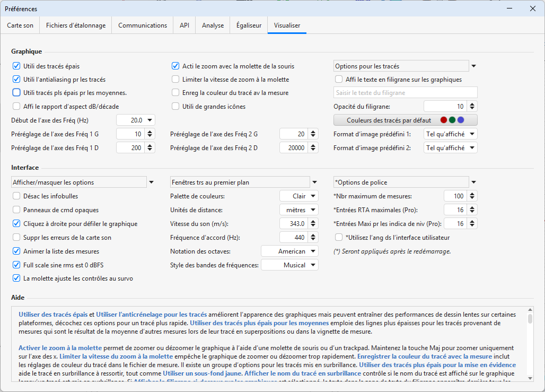Adjust Vitesse du son stepper arrows
Screen dimensions: 545x392
313,224
